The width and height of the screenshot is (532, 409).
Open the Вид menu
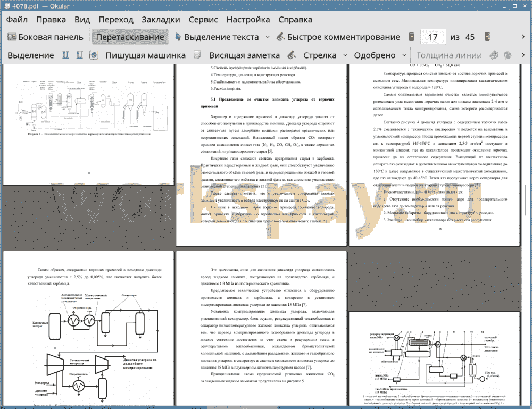82,20
